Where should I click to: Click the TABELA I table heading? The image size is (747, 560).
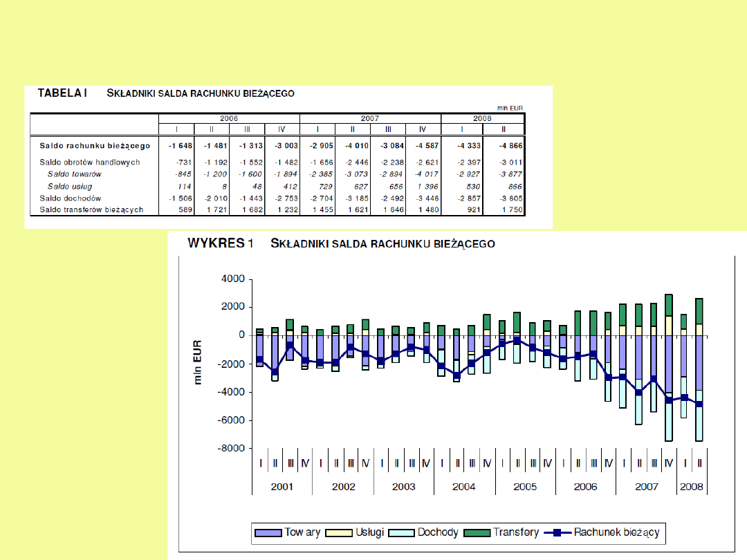[x=62, y=93]
